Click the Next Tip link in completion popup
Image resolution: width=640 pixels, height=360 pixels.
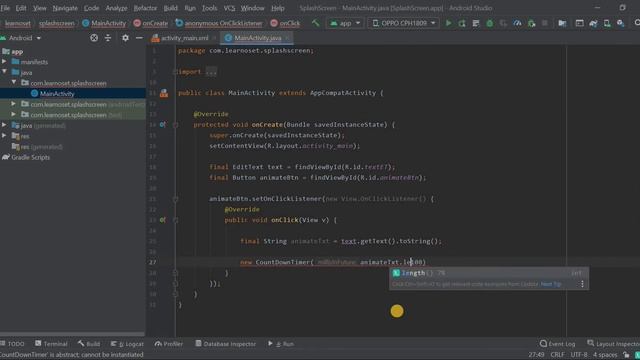point(551,284)
